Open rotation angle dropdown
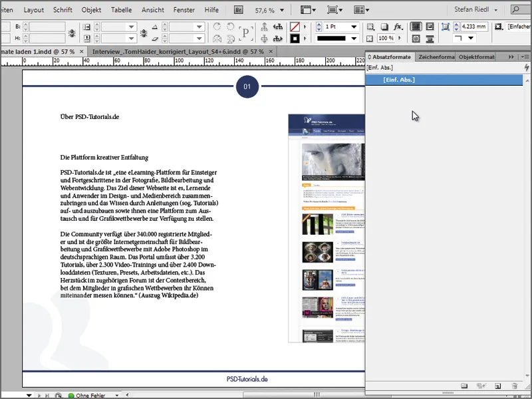Viewport: 532px width, 399px height. [199, 27]
